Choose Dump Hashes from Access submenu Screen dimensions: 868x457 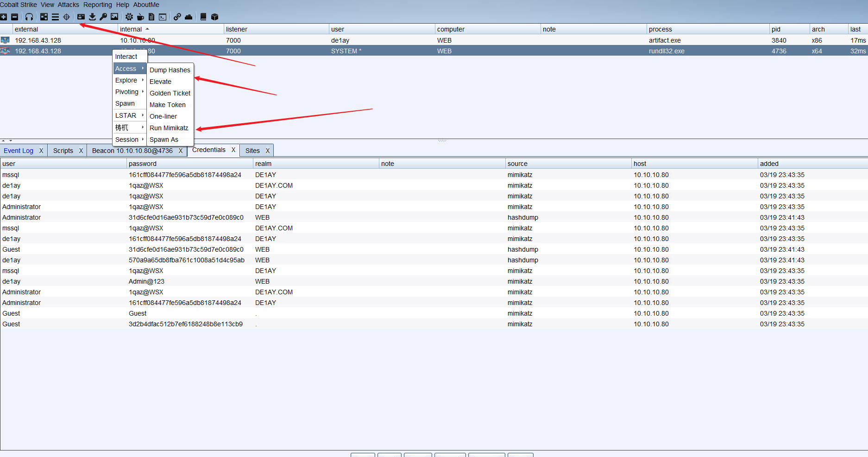[x=170, y=70]
